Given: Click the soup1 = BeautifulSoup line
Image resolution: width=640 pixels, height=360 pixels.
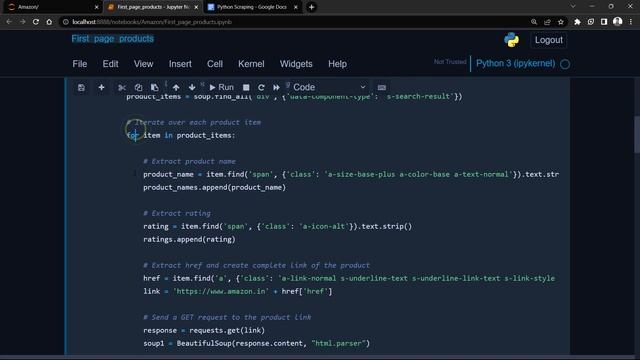Looking at the screenshot, I should [256, 343].
